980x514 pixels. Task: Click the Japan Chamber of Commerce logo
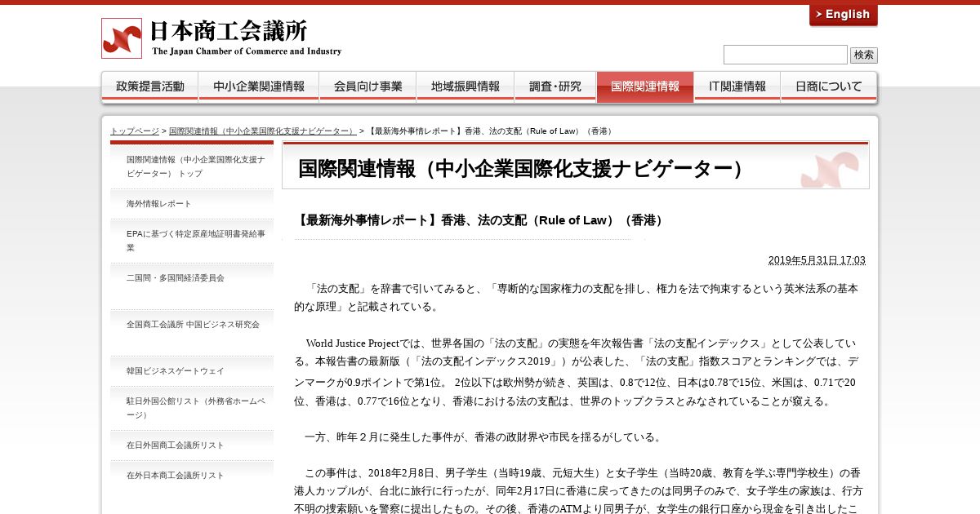221,38
